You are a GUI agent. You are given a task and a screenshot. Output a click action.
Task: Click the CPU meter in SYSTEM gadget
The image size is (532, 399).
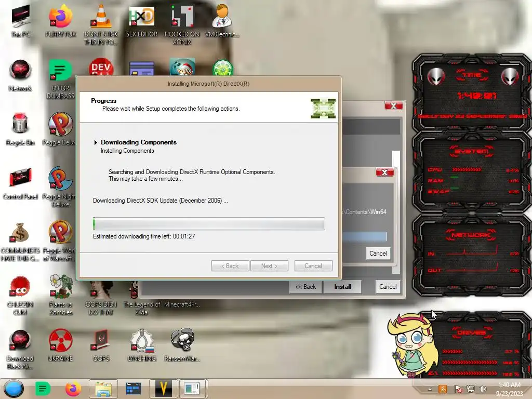[473, 170]
